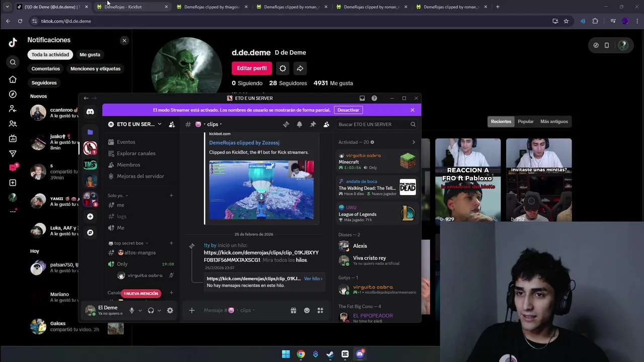Switch the TikTok video sort to Popular
This screenshot has height=362, width=644.
click(526, 121)
